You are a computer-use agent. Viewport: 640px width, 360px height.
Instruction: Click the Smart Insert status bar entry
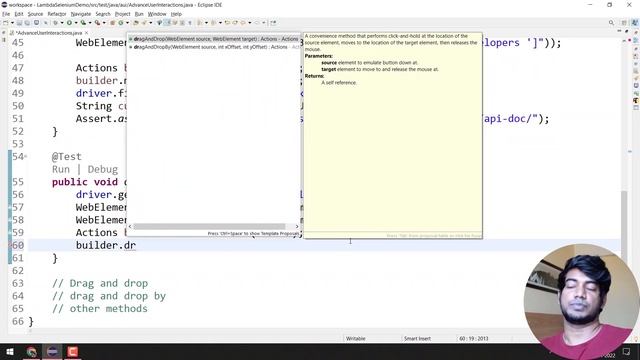coord(417,338)
